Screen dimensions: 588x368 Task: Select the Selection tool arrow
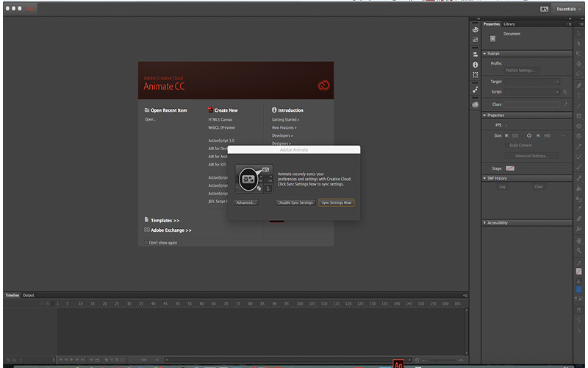578,33
